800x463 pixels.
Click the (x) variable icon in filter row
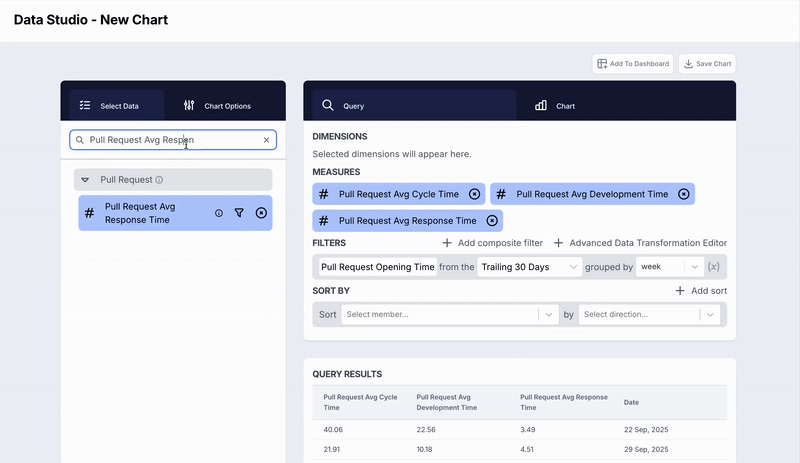[x=714, y=267]
